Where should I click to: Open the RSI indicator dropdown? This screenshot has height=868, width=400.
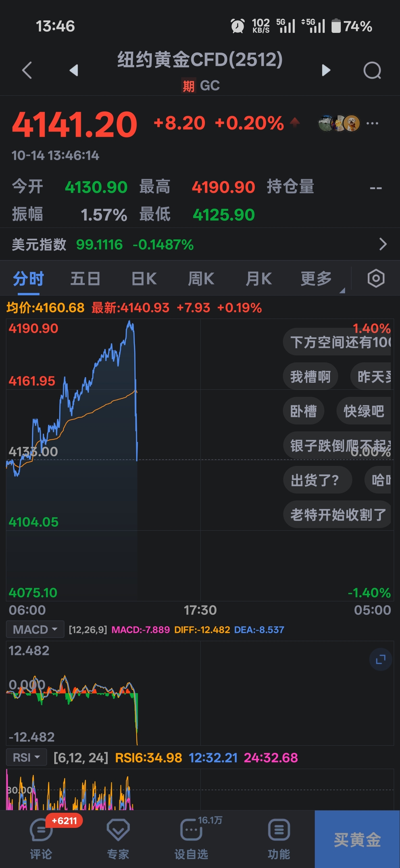click(26, 758)
